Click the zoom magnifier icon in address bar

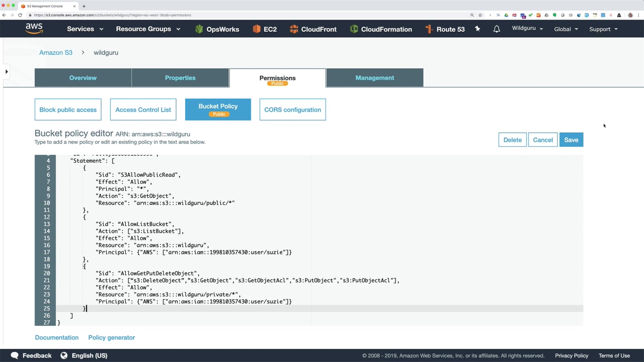472,15
